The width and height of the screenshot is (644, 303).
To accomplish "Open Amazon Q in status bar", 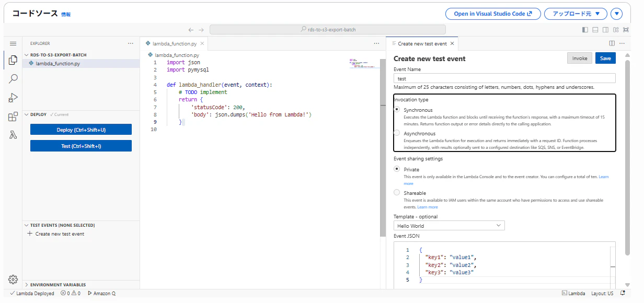I will (x=101, y=294).
